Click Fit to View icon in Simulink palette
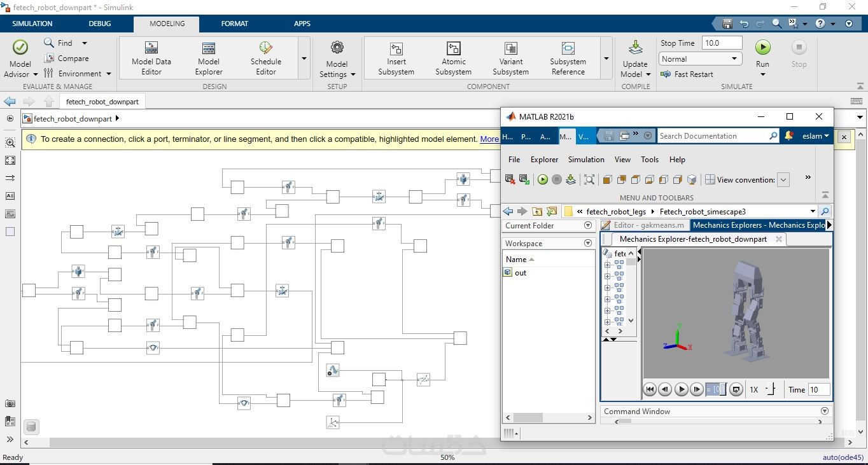Viewport: 868px width, 465px height. pyautogui.click(x=10, y=160)
